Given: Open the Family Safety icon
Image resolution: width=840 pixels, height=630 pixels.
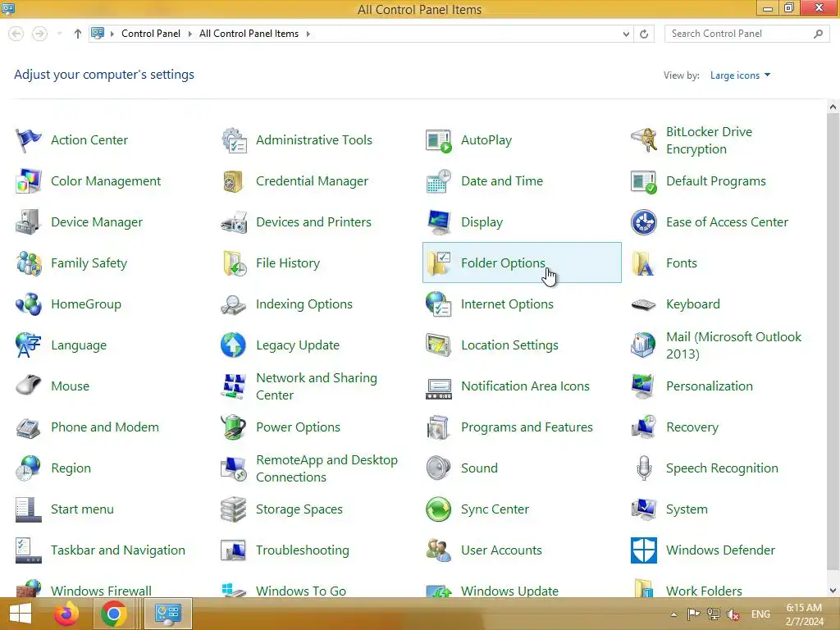Looking at the screenshot, I should tap(28, 263).
